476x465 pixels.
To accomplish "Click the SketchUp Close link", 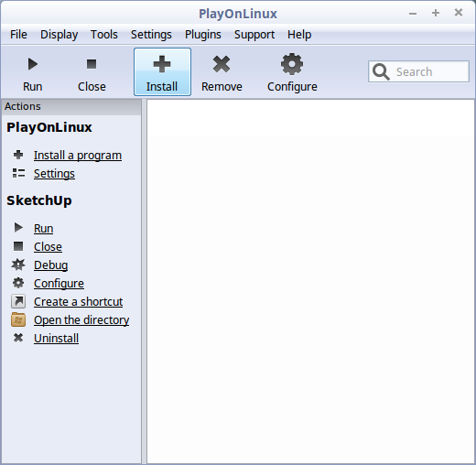I will pos(48,247).
